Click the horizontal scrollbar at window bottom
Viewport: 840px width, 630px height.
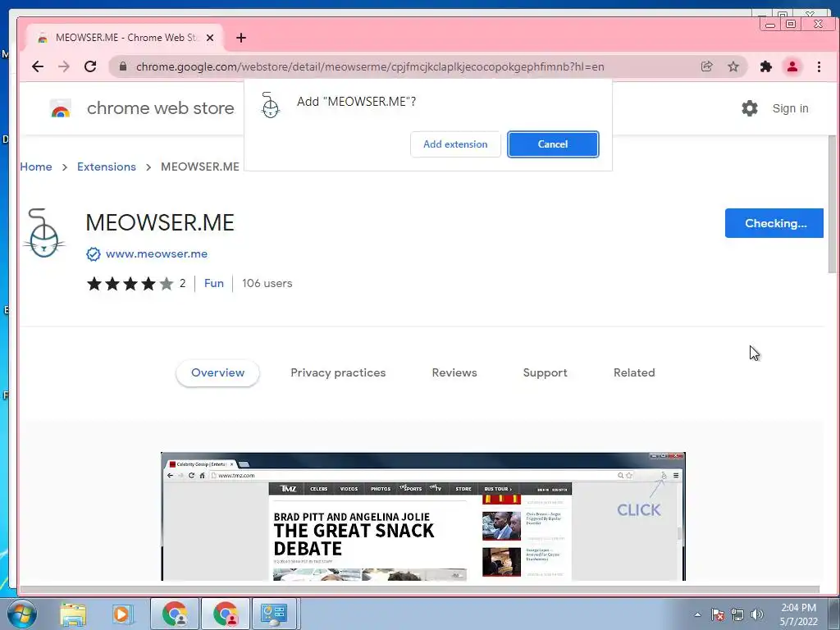coord(419,589)
